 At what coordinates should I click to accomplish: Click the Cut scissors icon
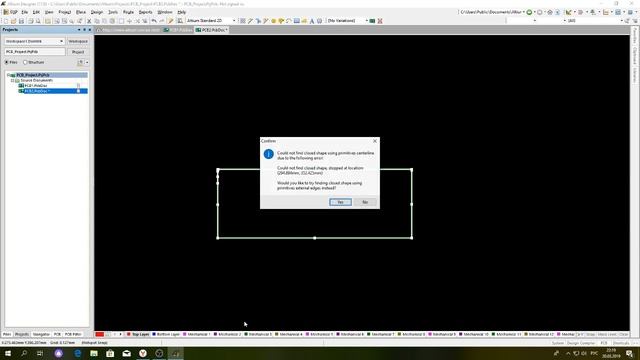89,21
